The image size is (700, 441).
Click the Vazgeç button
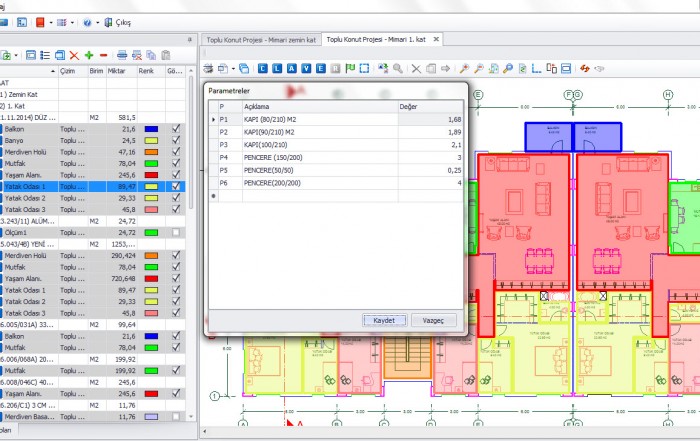(x=434, y=320)
